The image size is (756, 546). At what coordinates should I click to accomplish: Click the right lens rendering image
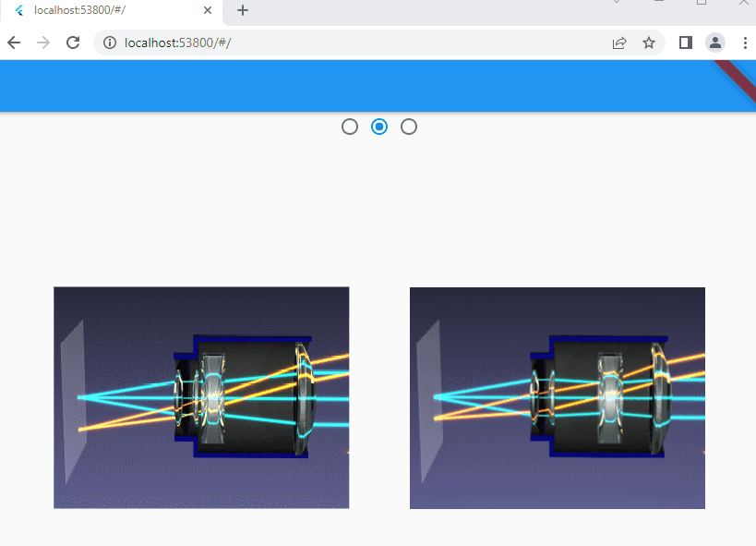pos(556,397)
